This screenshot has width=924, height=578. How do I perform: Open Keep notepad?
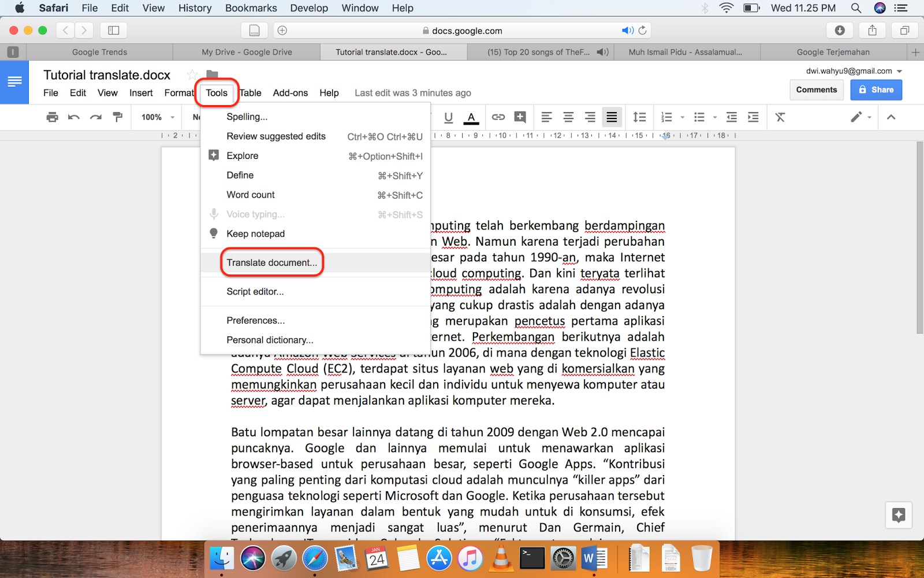click(x=315, y=234)
